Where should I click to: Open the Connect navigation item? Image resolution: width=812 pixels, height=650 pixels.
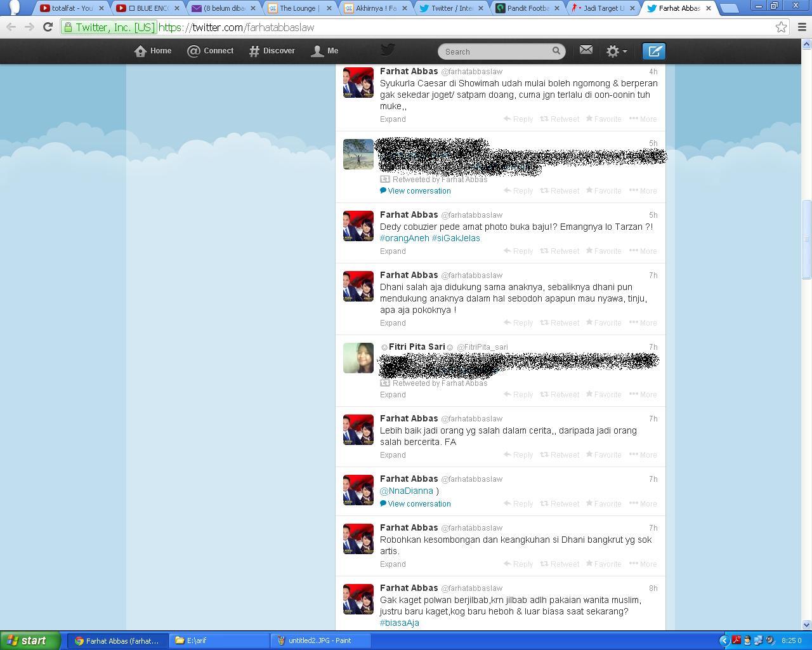(x=211, y=51)
